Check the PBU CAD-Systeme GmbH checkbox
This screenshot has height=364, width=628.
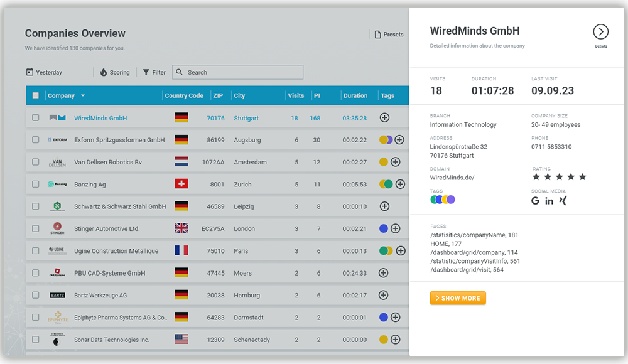pyautogui.click(x=36, y=273)
